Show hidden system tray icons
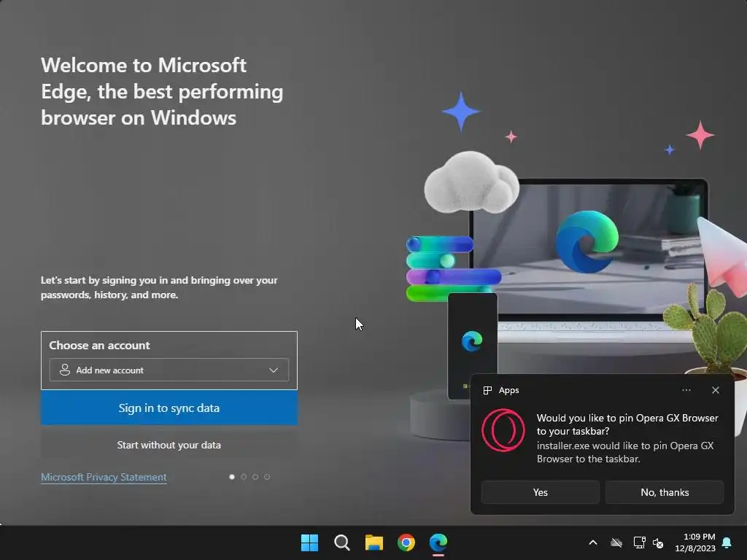 pyautogui.click(x=593, y=542)
